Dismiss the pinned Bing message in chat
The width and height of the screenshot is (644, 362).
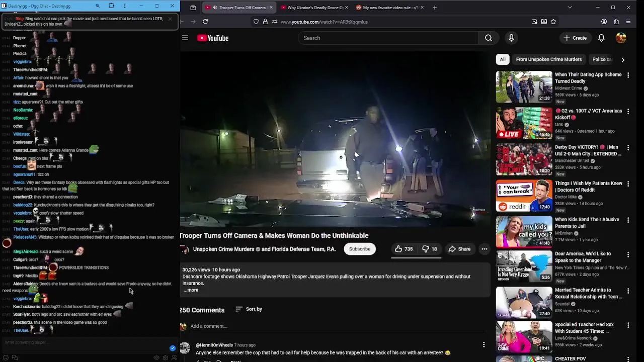170,19
